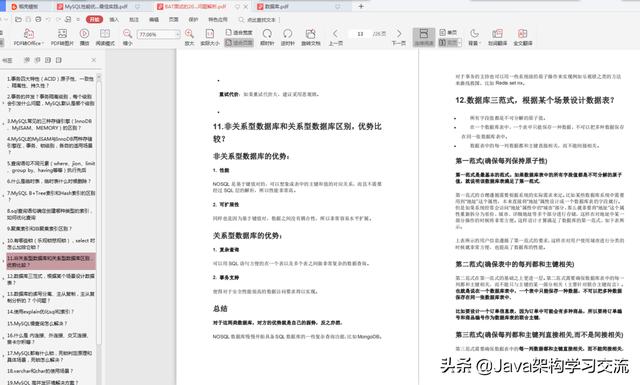Select the 编辑 ribbon tab

pyautogui.click(x=154, y=19)
